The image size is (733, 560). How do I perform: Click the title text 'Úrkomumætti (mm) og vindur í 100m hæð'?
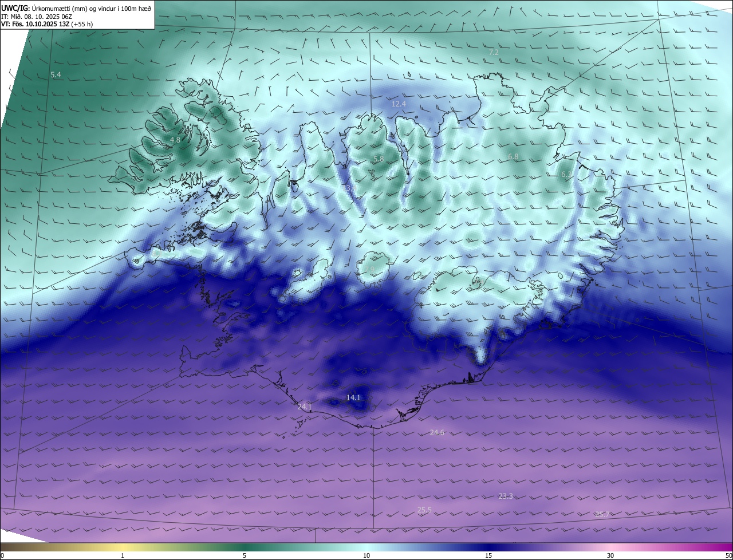90,8
